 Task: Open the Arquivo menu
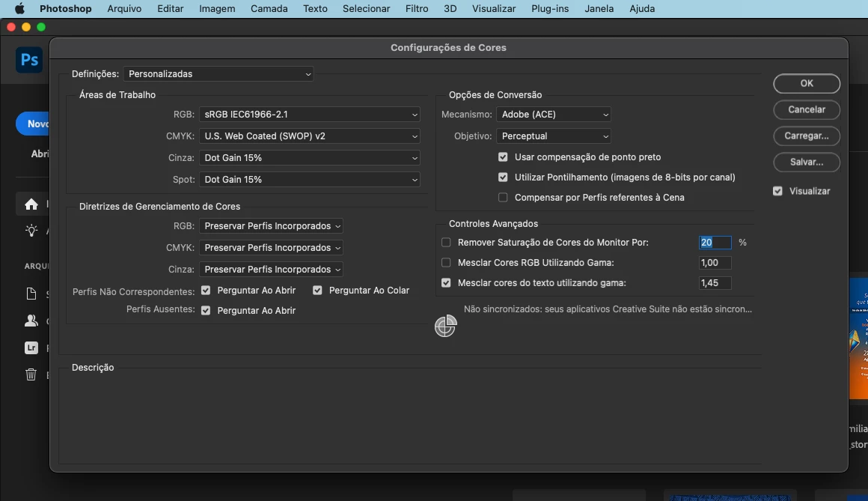pyautogui.click(x=124, y=9)
